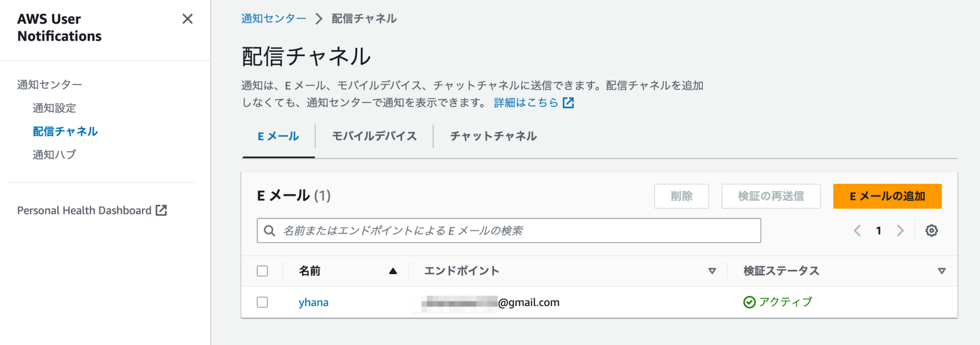The height and width of the screenshot is (345, 980).
Task: Open the 検証ステータス column sort dropdown
Action: pyautogui.click(x=942, y=271)
